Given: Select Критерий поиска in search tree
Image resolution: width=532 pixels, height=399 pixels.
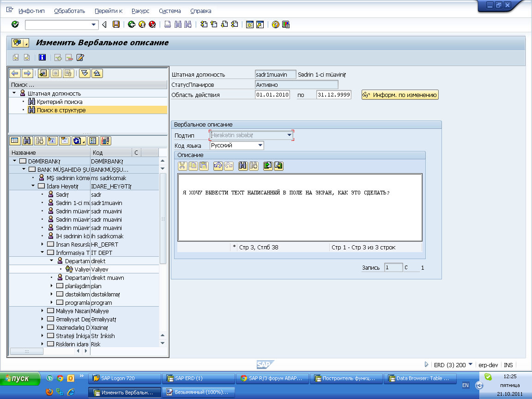Looking at the screenshot, I should [x=60, y=102].
